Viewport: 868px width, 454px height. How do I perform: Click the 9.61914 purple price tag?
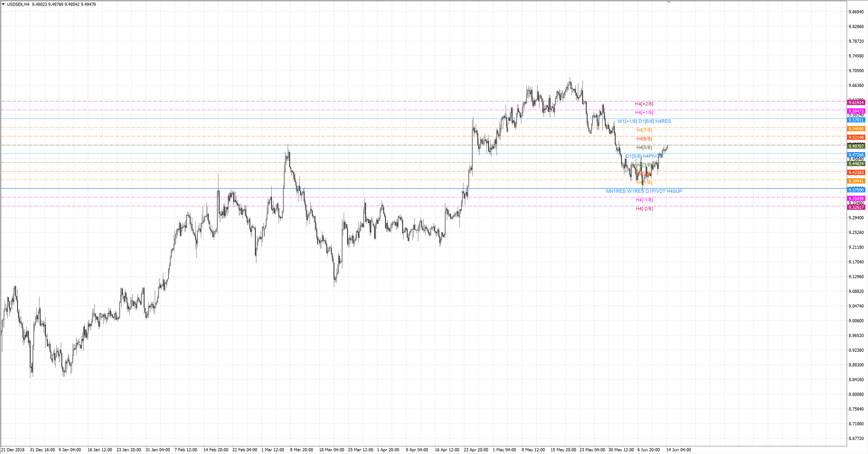(x=856, y=103)
